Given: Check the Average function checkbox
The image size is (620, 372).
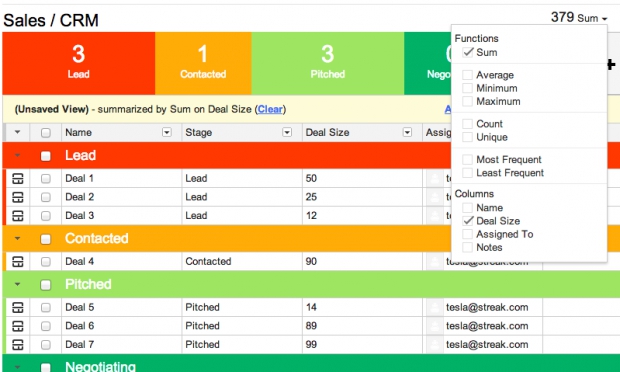Looking at the screenshot, I should coord(467,75).
